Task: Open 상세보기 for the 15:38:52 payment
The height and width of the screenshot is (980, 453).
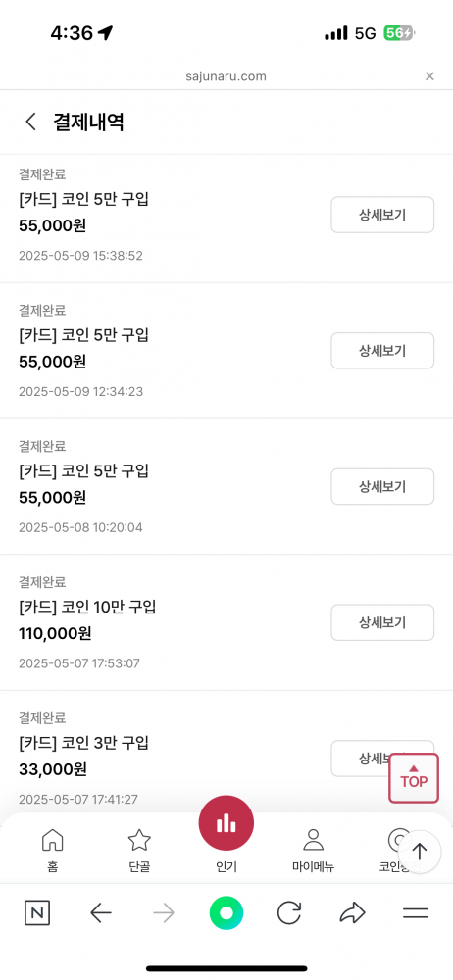Action: pos(382,215)
